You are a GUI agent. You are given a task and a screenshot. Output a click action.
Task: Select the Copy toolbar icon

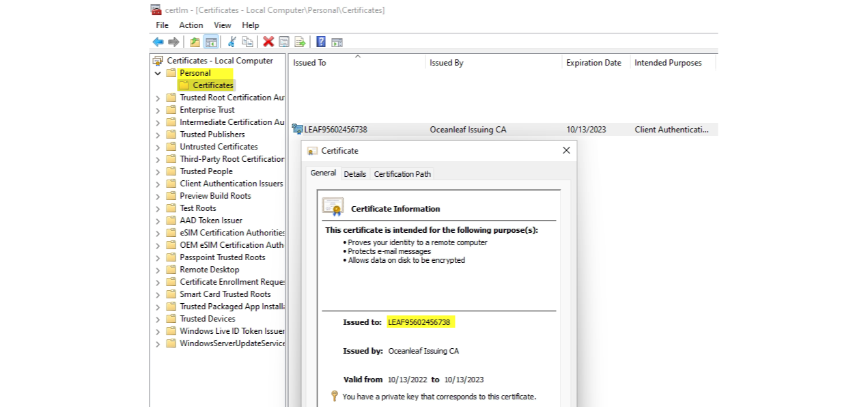click(247, 42)
